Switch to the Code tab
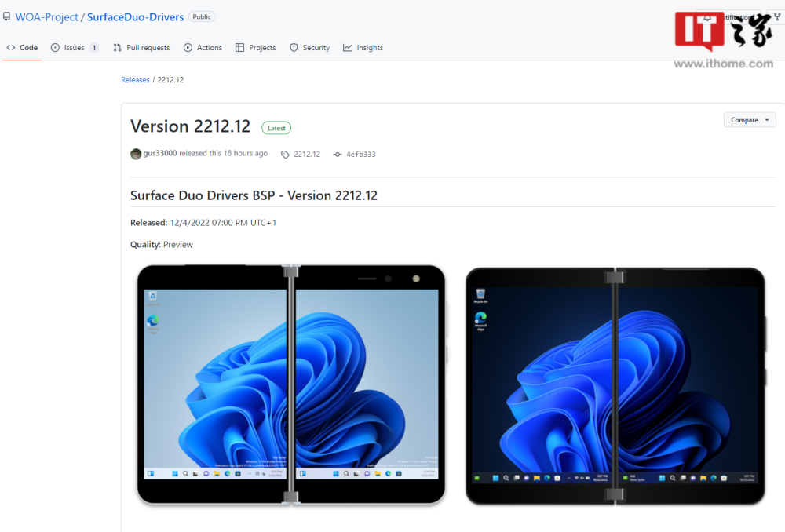The height and width of the screenshot is (532, 785). click(22, 48)
